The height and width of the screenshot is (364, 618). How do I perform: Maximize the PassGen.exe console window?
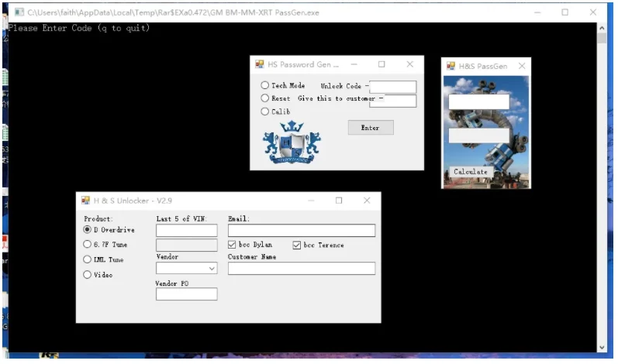(564, 12)
